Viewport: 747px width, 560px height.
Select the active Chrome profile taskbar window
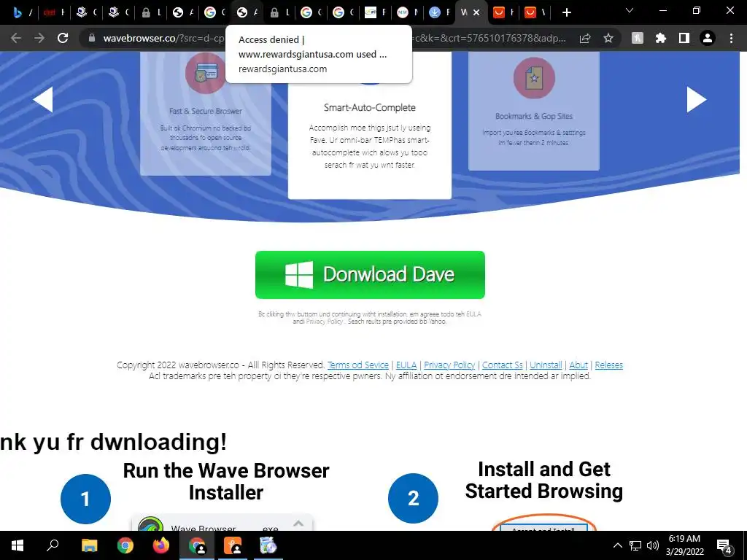pyautogui.click(x=197, y=545)
